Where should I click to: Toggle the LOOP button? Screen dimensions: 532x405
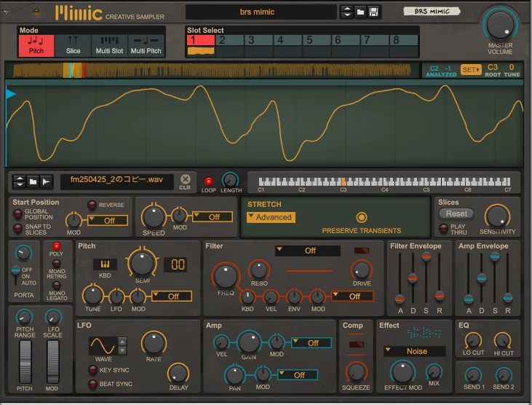(x=208, y=181)
